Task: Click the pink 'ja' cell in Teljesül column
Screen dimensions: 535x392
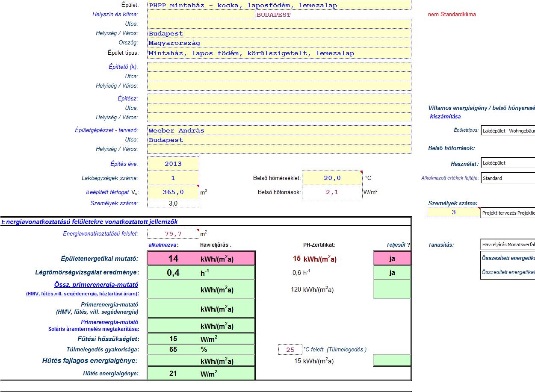Action: (x=392, y=259)
